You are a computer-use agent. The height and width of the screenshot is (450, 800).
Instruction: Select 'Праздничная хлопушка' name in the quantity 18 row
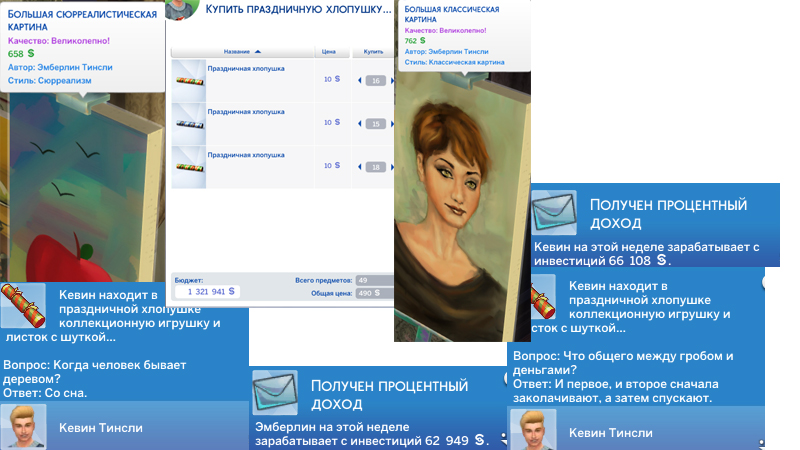[x=246, y=155]
